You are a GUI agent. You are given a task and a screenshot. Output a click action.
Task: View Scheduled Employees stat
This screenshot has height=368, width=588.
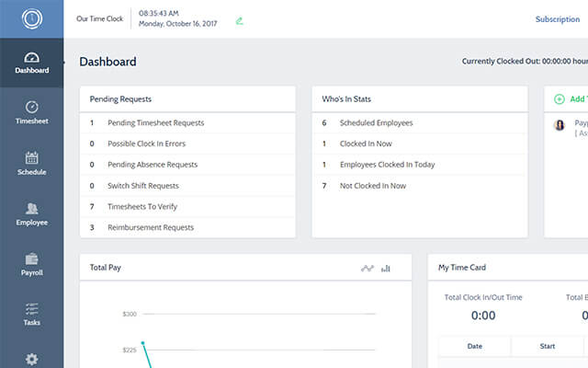[x=376, y=122]
